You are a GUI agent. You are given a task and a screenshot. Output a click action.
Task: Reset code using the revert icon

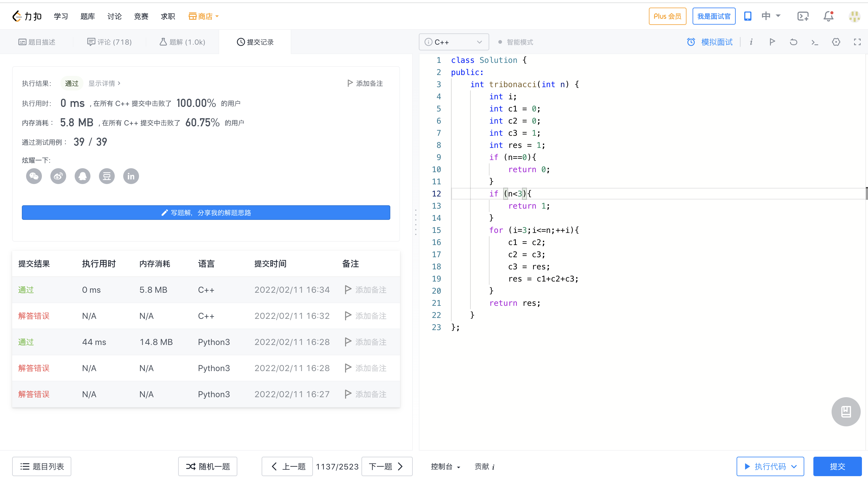[794, 42]
